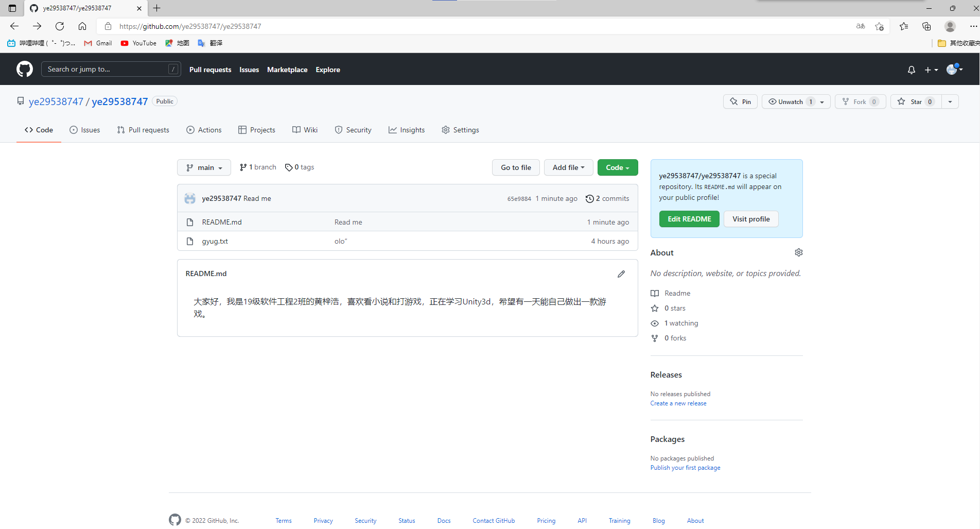The height and width of the screenshot is (529, 980).
Task: Open the create new plus menu
Action: pos(931,70)
